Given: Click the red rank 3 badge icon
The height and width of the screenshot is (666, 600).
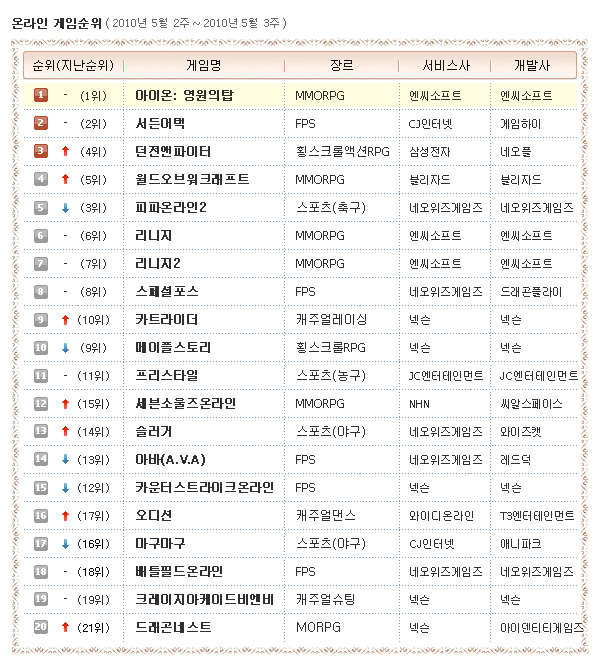Looking at the screenshot, I should click(41, 151).
